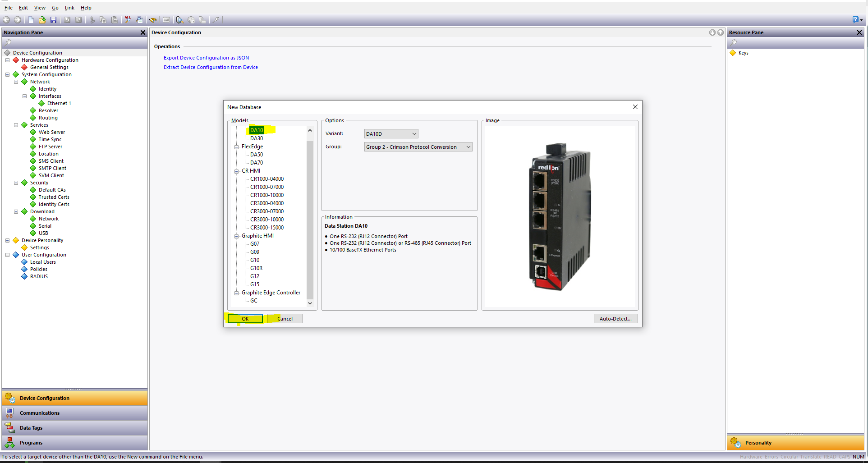Select CR3000-15000 model
This screenshot has height=463, width=868.
(267, 228)
